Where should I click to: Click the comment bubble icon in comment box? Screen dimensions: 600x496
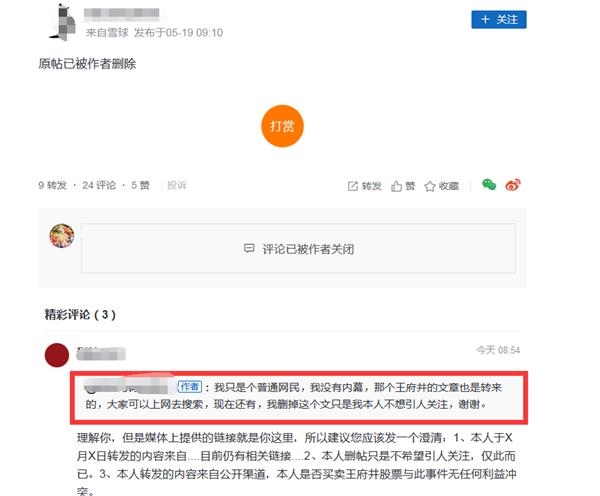tap(249, 249)
